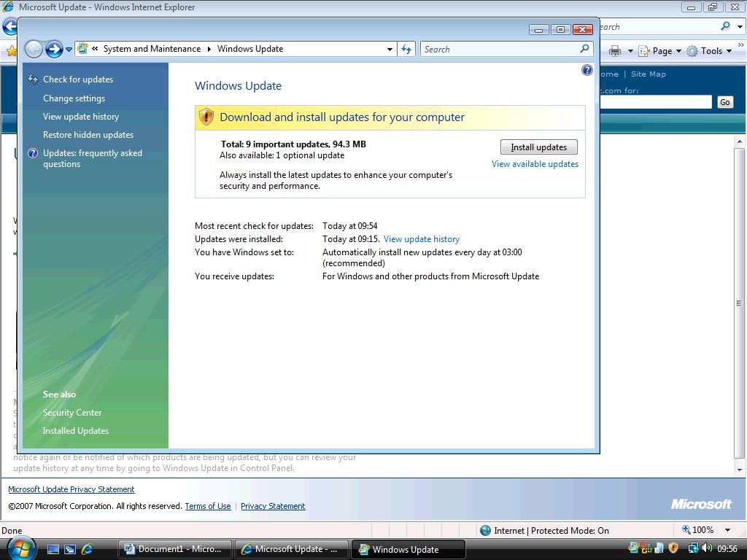Click the Internet | Protected Mode: On status

[x=544, y=531]
